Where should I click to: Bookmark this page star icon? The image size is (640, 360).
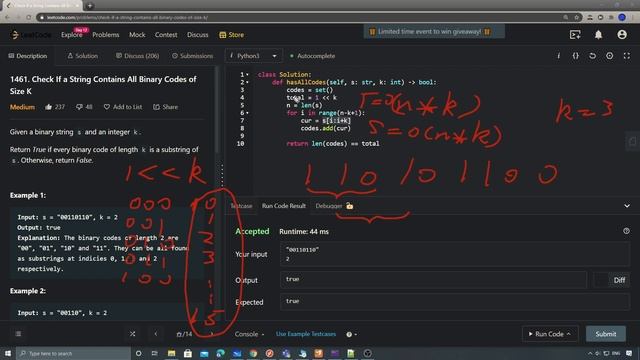click(577, 18)
